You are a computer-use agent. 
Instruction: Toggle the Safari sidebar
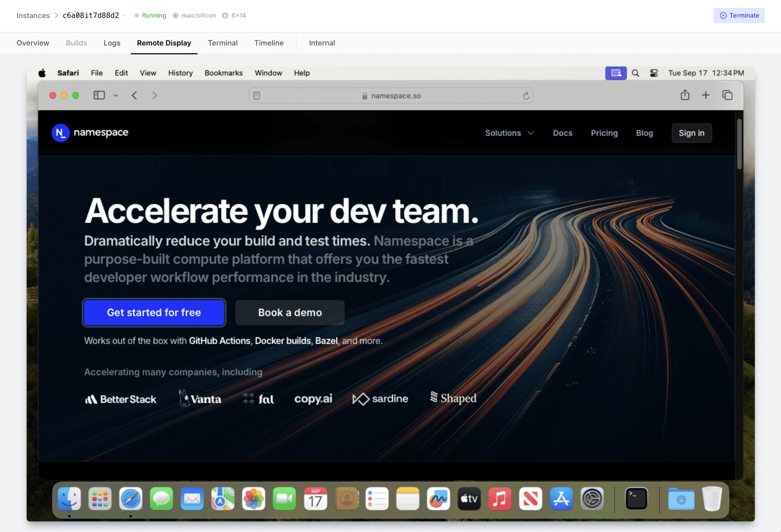pos(98,95)
